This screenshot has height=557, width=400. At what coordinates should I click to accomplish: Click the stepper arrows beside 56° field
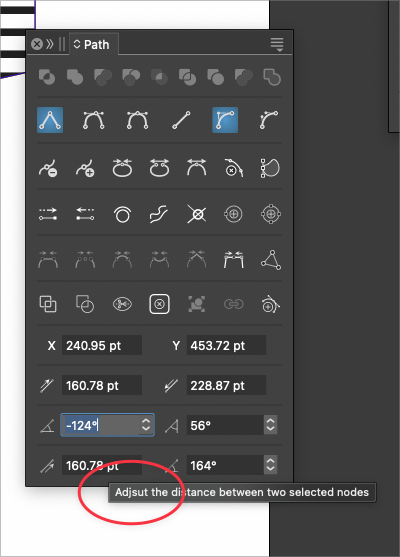pos(270,425)
